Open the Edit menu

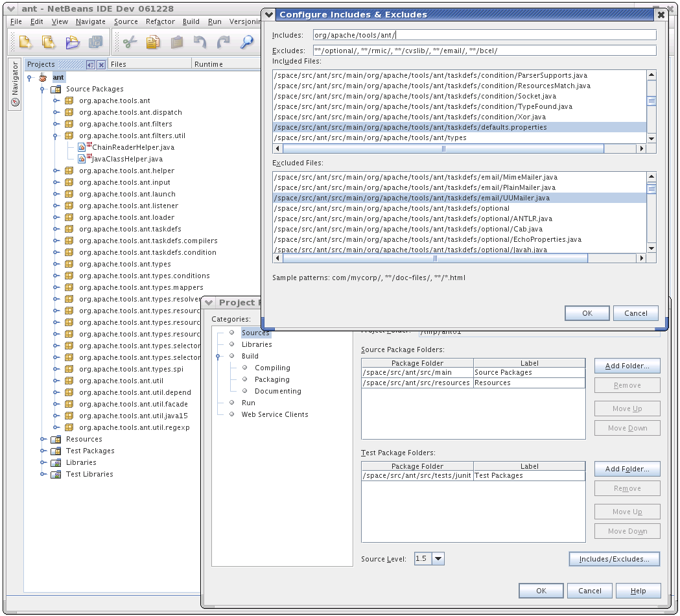36,21
